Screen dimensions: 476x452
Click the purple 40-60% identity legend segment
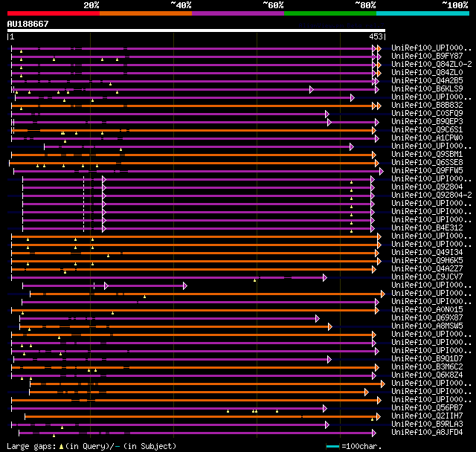[x=238, y=13]
